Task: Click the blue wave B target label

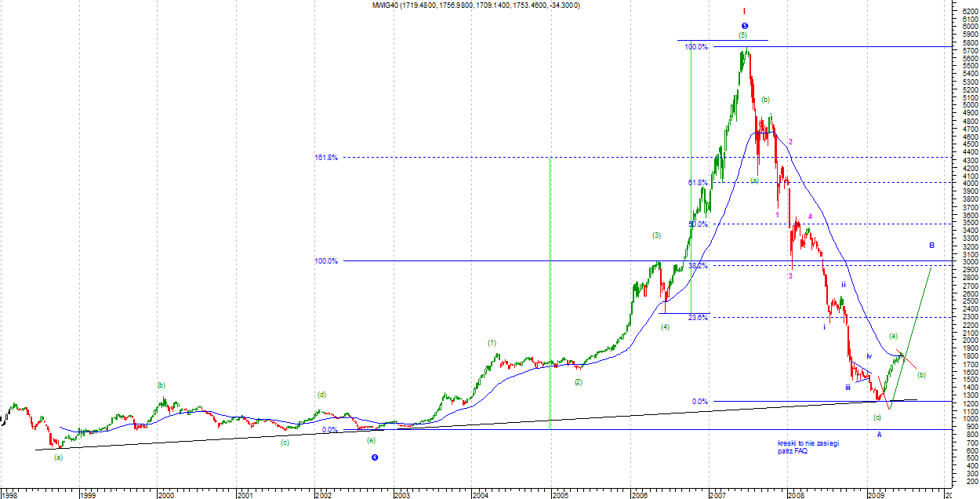Action: 931,246
